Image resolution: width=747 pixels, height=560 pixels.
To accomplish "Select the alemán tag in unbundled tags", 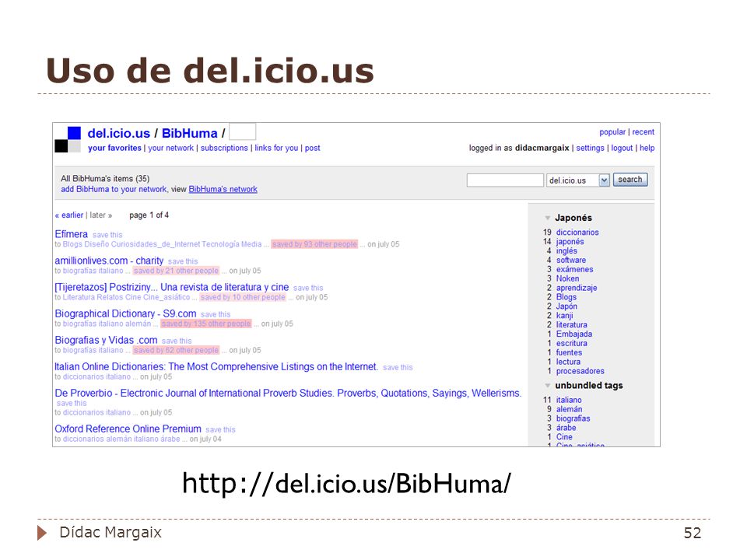I will point(570,410).
